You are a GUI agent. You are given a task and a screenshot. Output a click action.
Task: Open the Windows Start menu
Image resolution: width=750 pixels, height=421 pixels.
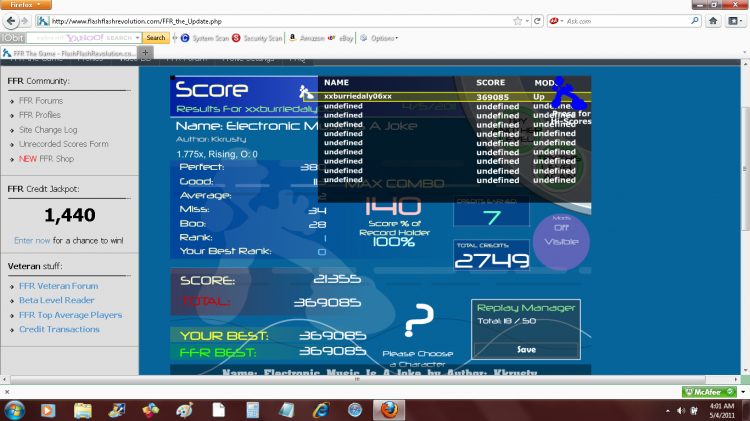14,410
